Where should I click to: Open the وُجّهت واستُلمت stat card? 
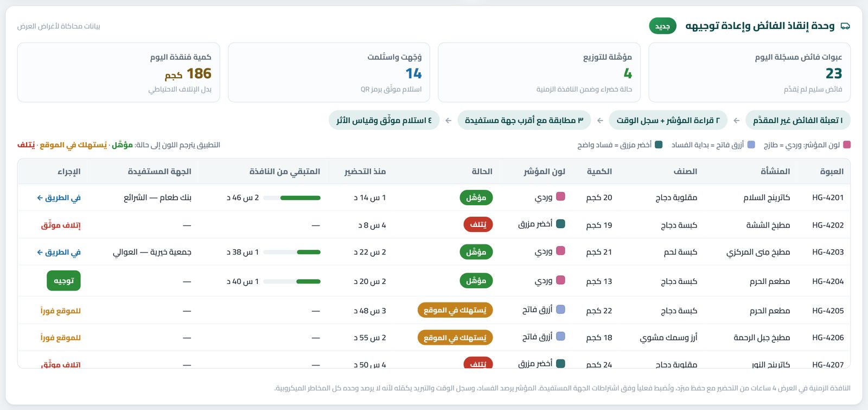[x=329, y=72]
